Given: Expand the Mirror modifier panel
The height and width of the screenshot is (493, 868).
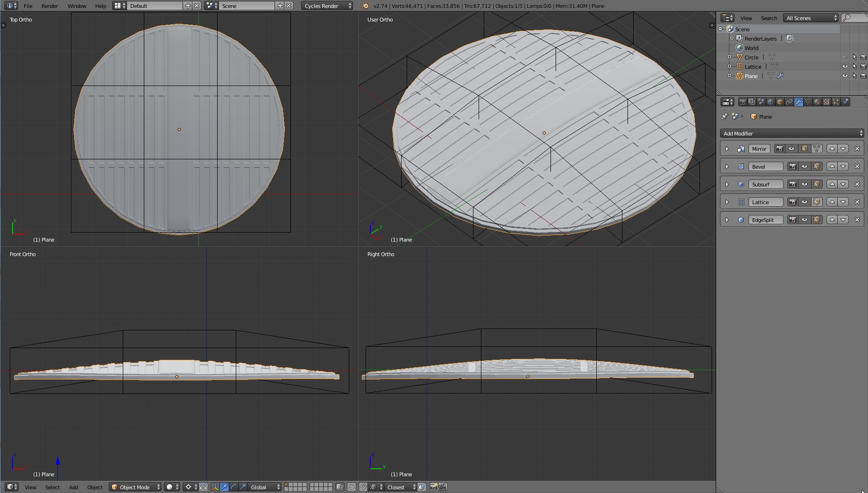Looking at the screenshot, I should pyautogui.click(x=727, y=149).
